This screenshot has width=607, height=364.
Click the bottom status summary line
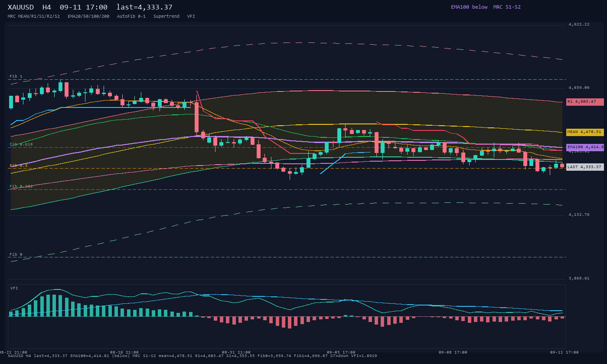coord(193,356)
